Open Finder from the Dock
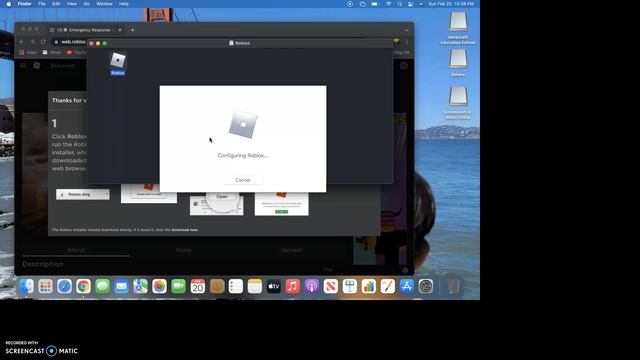The image size is (640, 360). coord(27,287)
